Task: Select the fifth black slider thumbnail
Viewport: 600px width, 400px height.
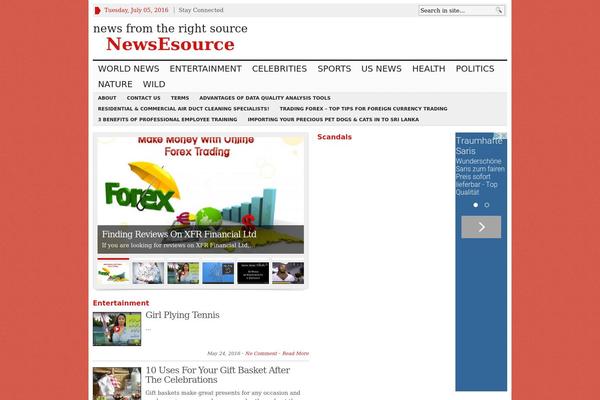Action: (253, 273)
